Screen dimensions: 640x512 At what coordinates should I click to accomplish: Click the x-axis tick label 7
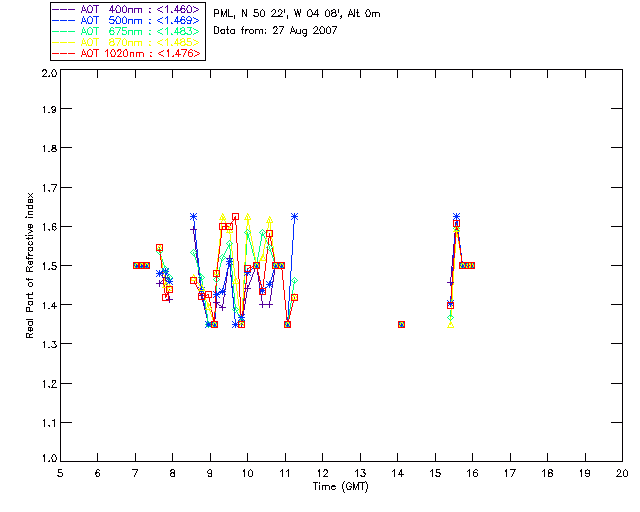(x=135, y=473)
